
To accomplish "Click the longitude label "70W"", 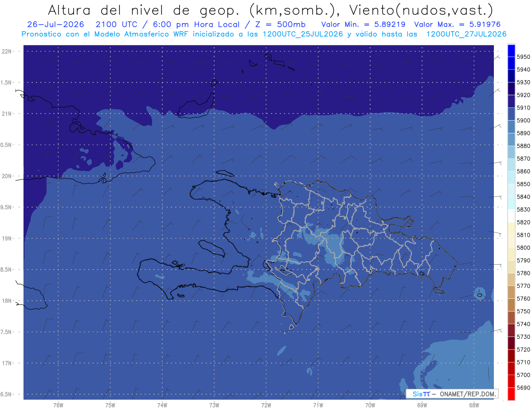I will tap(370, 406).
